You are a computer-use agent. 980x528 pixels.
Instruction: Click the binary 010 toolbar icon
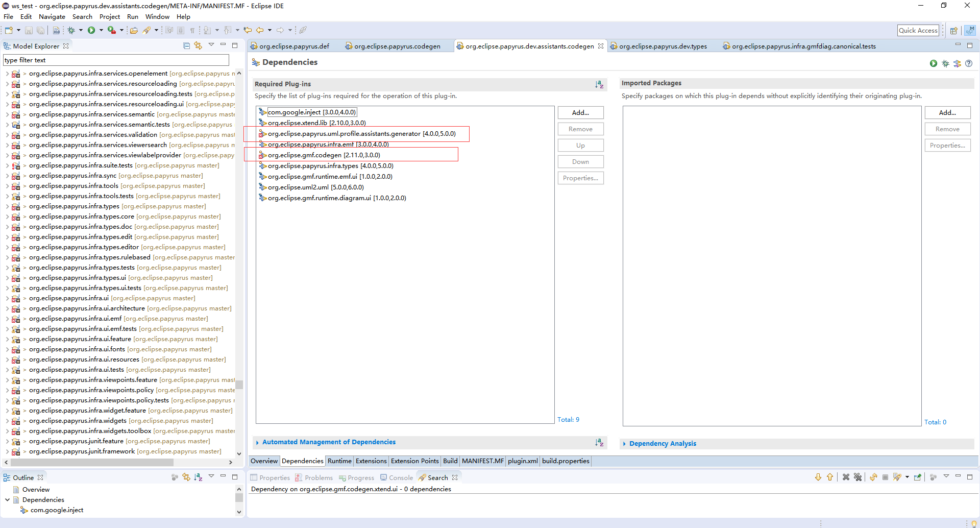click(56, 30)
